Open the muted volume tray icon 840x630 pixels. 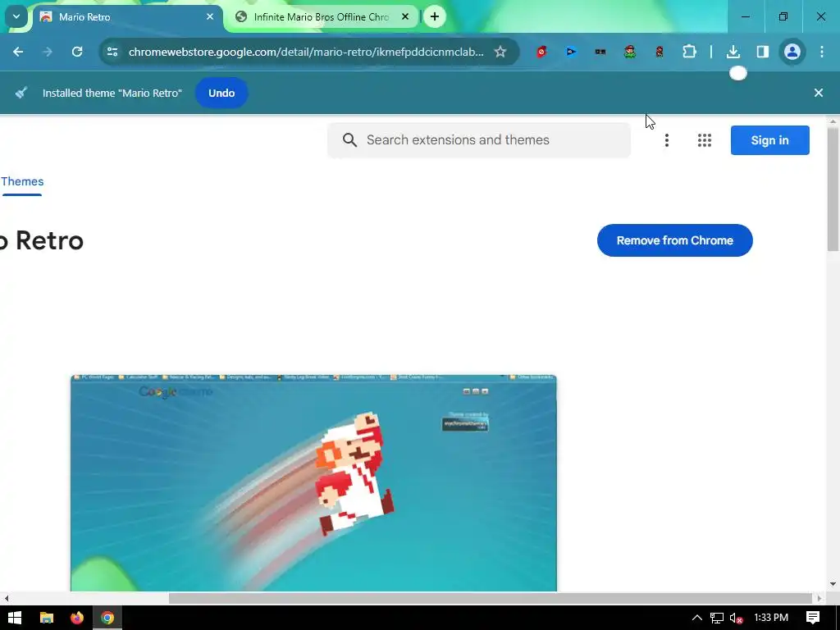[736, 619]
